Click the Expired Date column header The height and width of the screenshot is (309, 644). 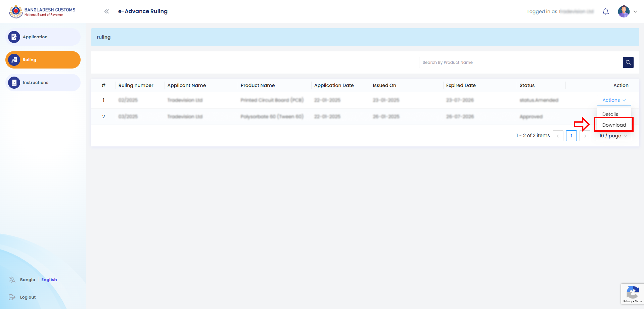[461, 85]
